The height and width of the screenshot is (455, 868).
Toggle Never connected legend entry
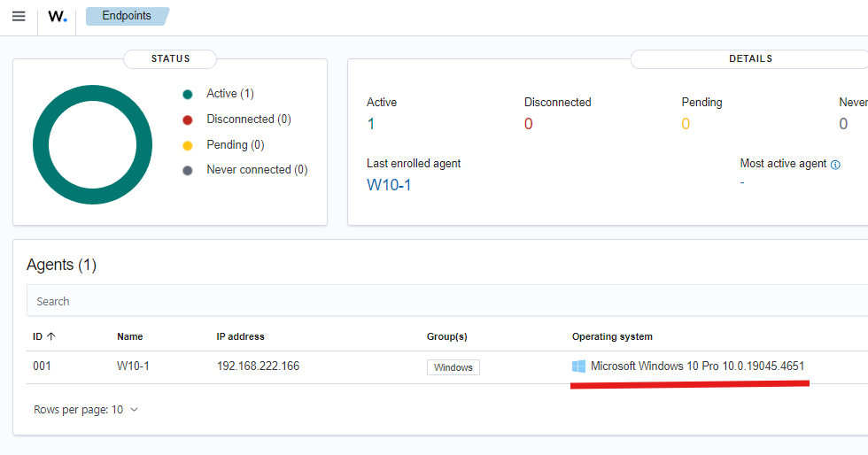245,170
